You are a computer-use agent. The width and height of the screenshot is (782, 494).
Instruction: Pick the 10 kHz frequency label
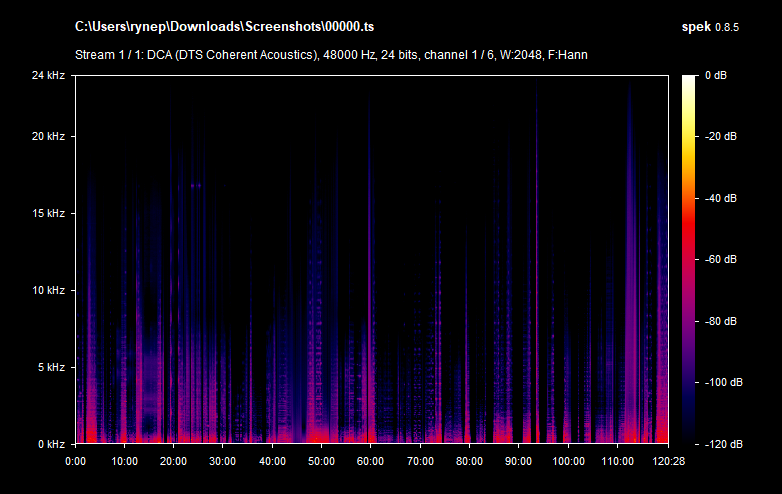pos(46,290)
